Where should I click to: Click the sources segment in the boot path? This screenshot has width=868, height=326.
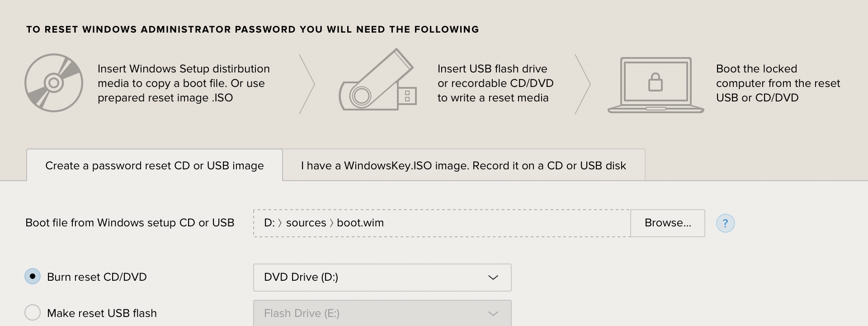coord(306,223)
